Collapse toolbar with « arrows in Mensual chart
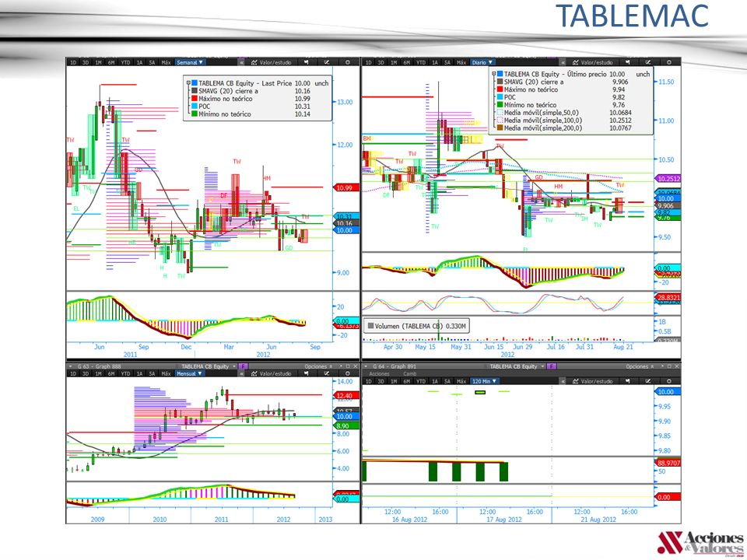The height and width of the screenshot is (560, 747). (241, 374)
